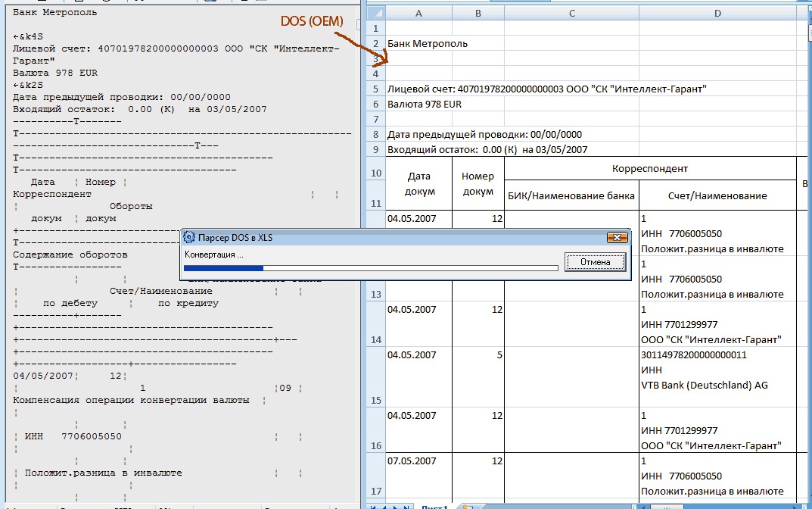This screenshot has height=509, width=812.
Task: Select row 9 header
Action: pyautogui.click(x=376, y=149)
